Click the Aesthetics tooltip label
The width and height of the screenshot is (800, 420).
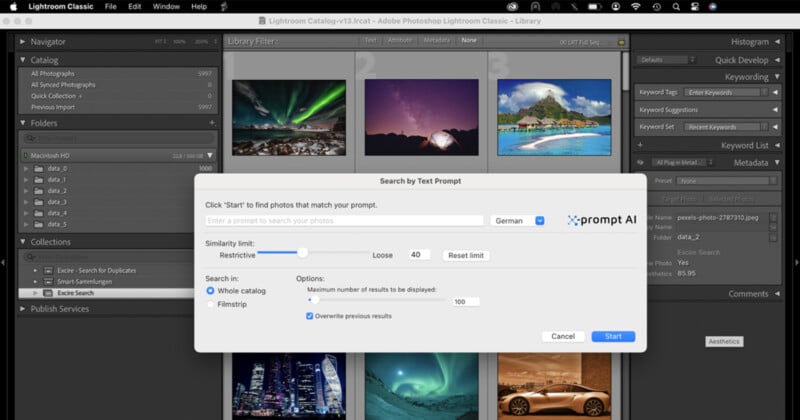(724, 341)
